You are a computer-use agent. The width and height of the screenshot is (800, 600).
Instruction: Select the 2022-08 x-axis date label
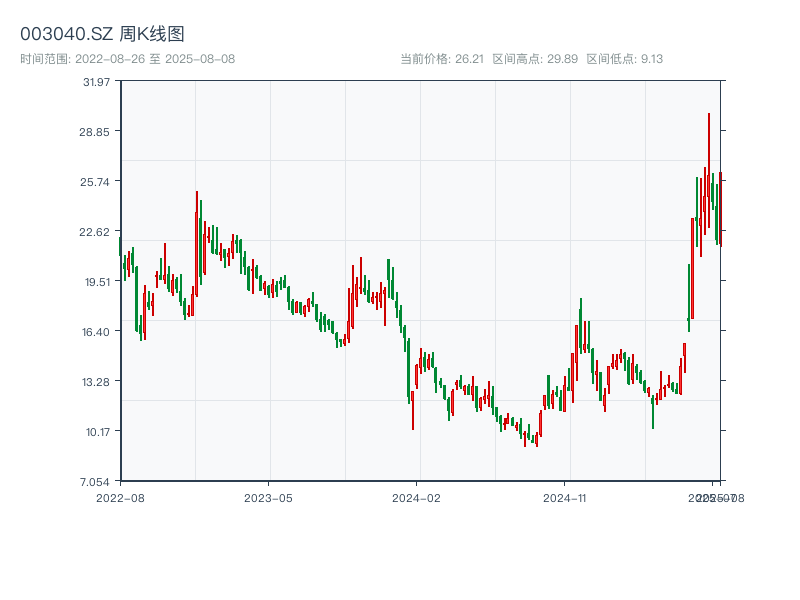(120, 497)
